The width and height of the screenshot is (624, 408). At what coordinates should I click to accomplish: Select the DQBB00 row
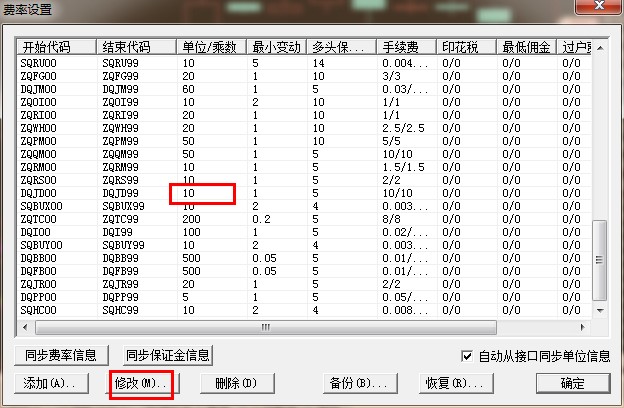[304, 258]
